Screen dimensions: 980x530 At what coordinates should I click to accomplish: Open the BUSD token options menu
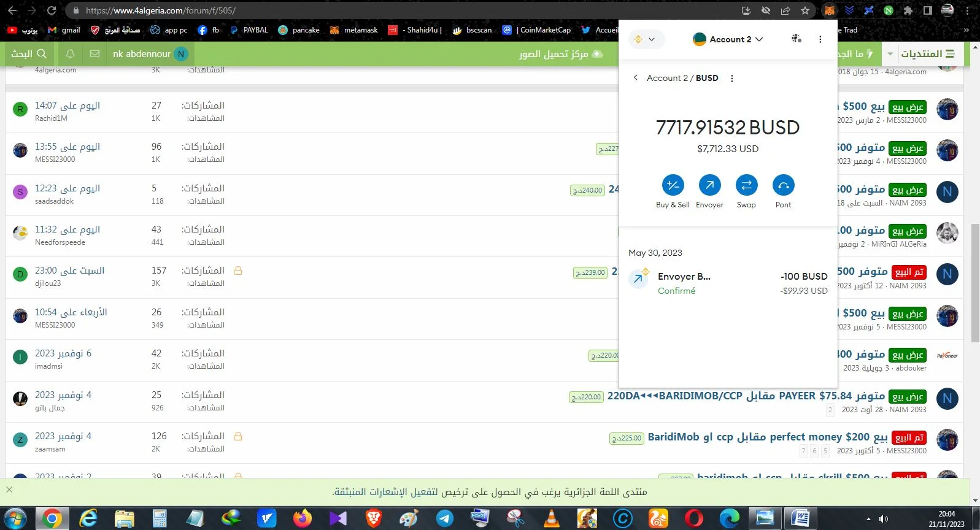point(731,79)
